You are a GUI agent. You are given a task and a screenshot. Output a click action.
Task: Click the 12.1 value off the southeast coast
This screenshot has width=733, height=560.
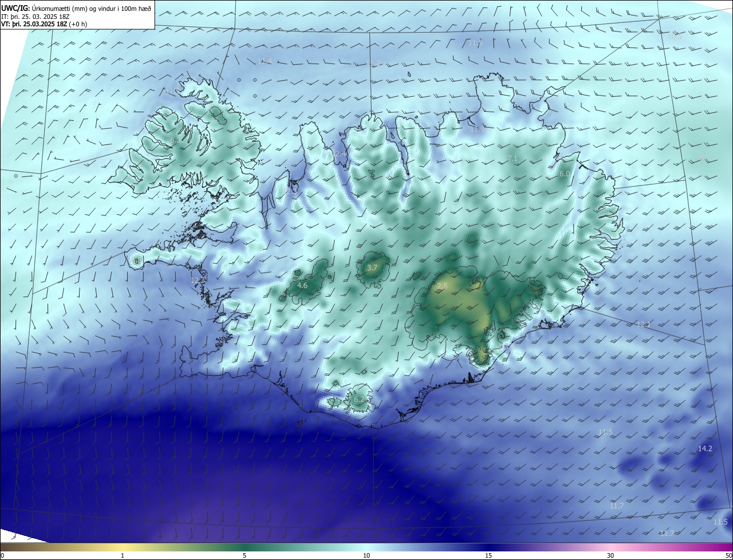(644, 324)
